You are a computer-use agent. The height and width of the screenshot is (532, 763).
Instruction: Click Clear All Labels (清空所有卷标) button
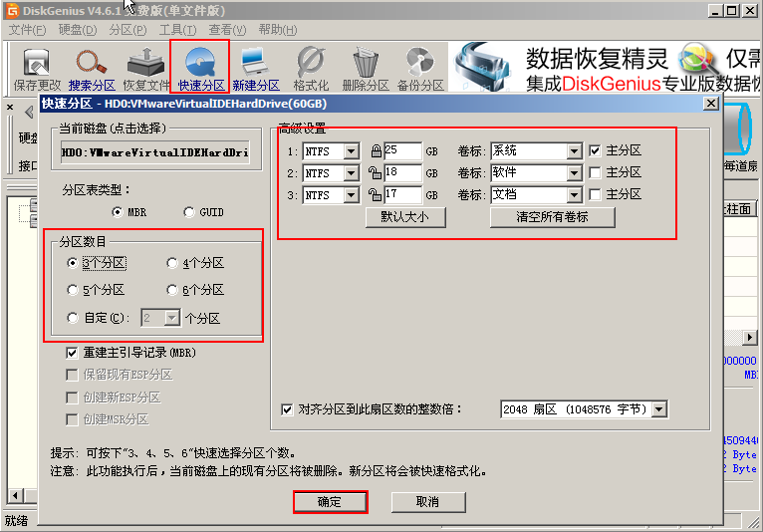tap(552, 217)
